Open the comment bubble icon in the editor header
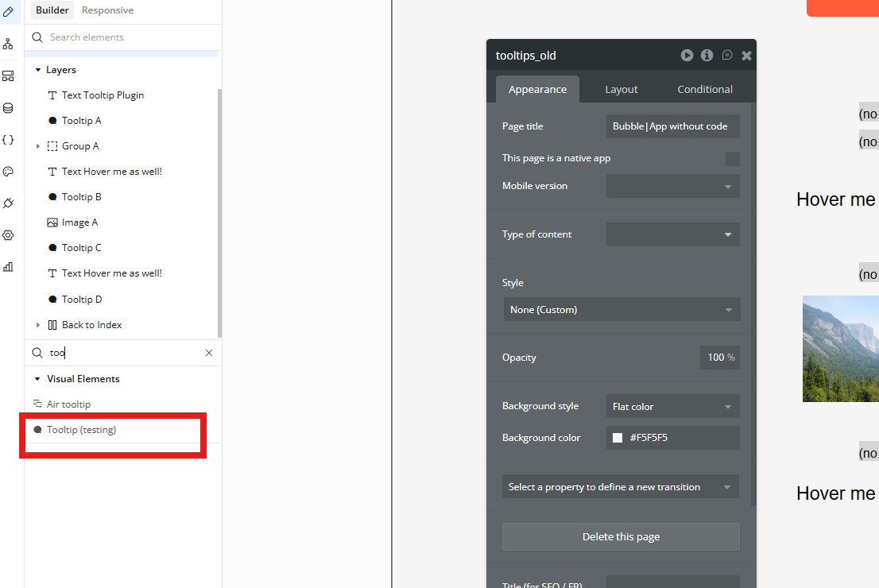Viewport: 879px width, 588px height. (727, 56)
